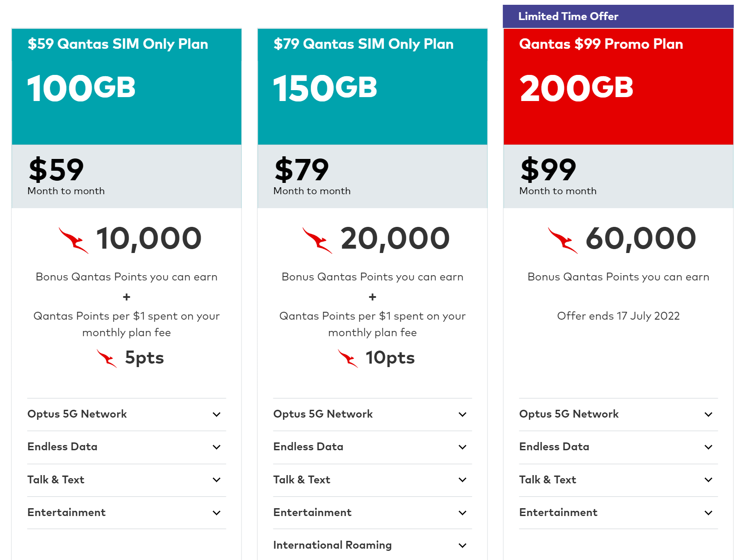
Task: Click the kangaroo icon next to 10pts
Action: [x=348, y=358]
